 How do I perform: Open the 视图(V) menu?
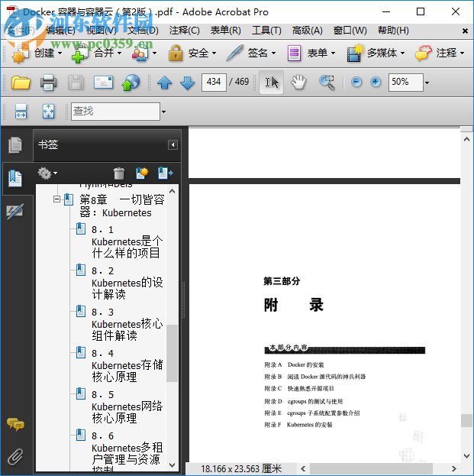click(x=102, y=31)
